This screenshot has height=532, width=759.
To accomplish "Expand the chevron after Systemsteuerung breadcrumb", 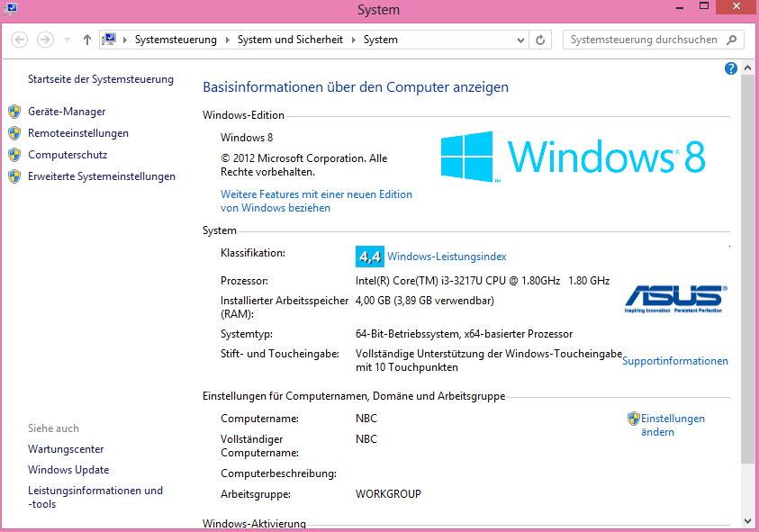I will (x=228, y=40).
